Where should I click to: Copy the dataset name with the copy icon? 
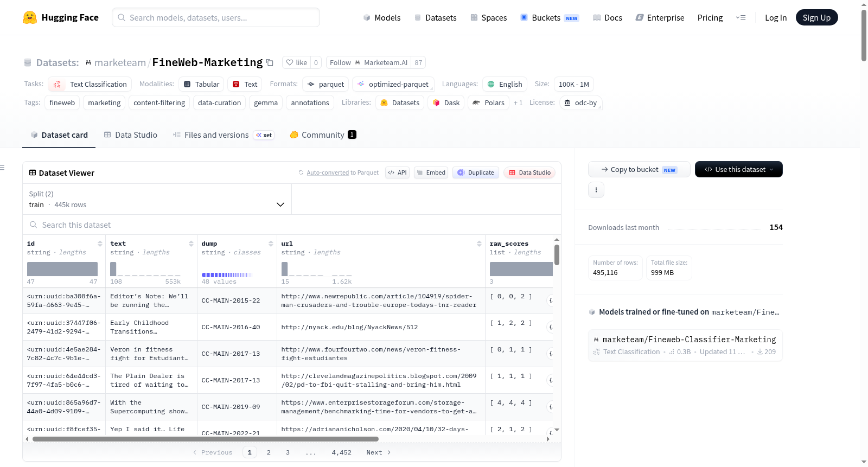(270, 62)
